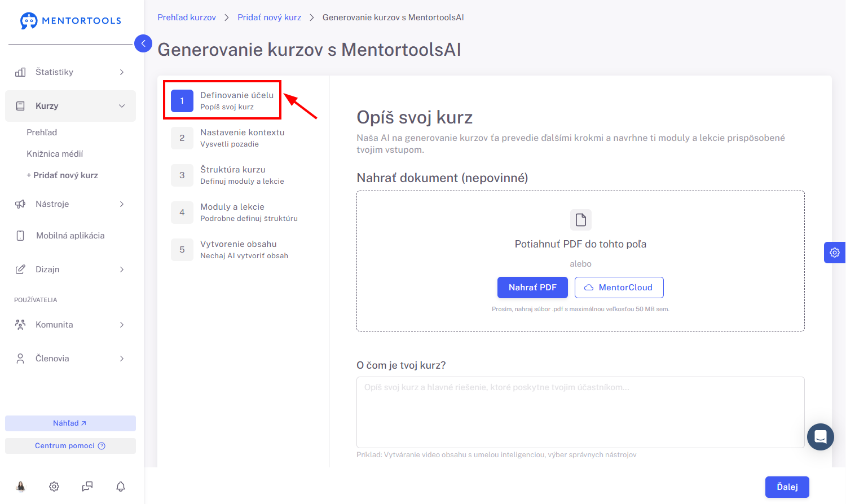Collapse the sidebar with the blue arrow button
846x504 pixels.
[143, 43]
